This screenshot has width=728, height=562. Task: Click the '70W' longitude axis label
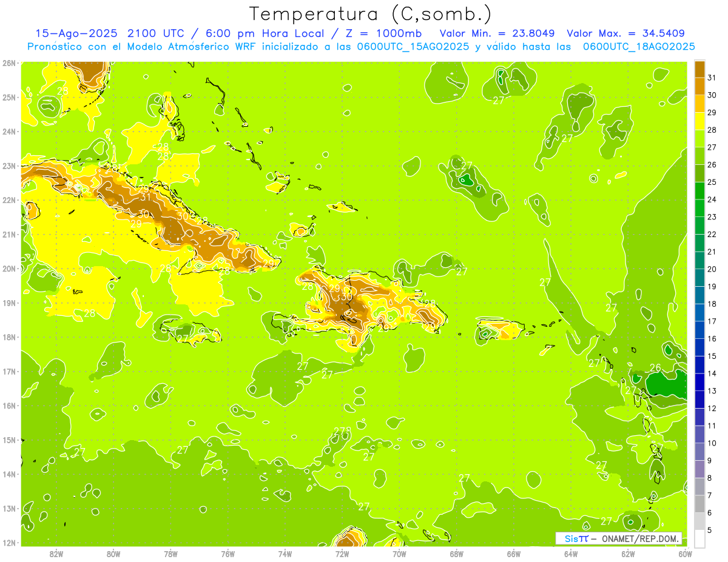(x=399, y=554)
